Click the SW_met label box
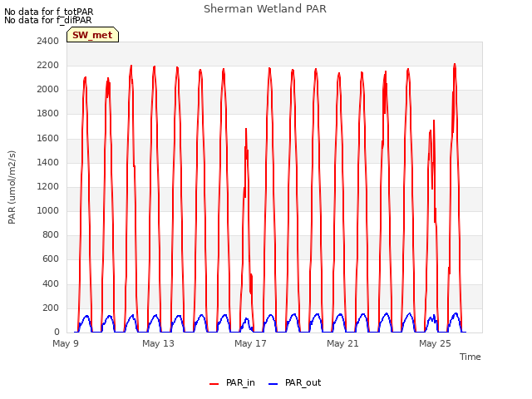 pyautogui.click(x=92, y=35)
